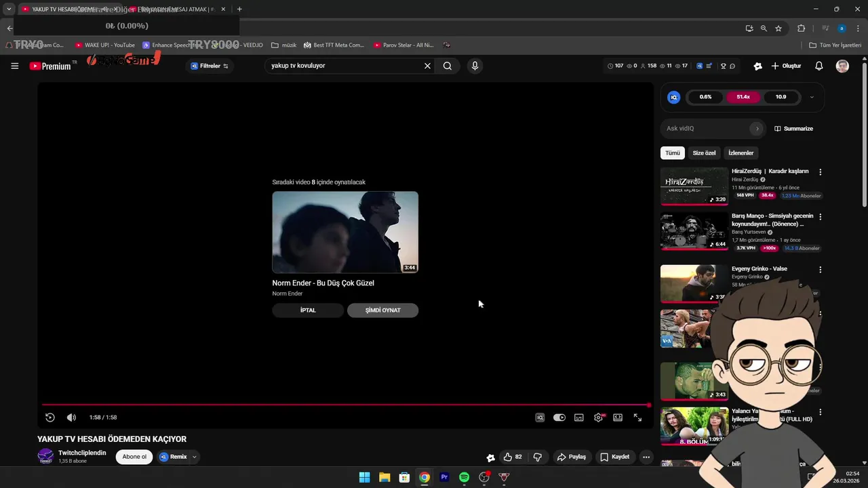Submit Ask vidIQ with the arrow button
Screen dimensions: 868x488
point(757,128)
